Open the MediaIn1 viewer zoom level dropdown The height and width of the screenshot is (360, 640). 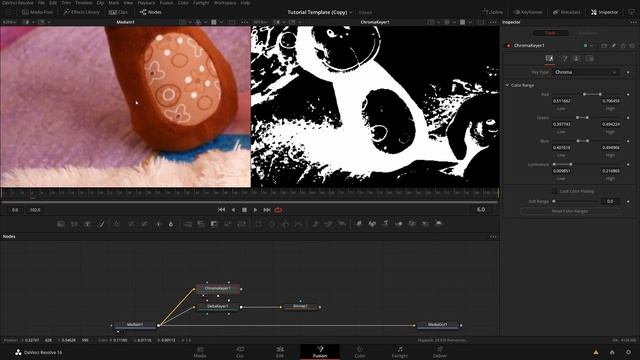(10, 22)
